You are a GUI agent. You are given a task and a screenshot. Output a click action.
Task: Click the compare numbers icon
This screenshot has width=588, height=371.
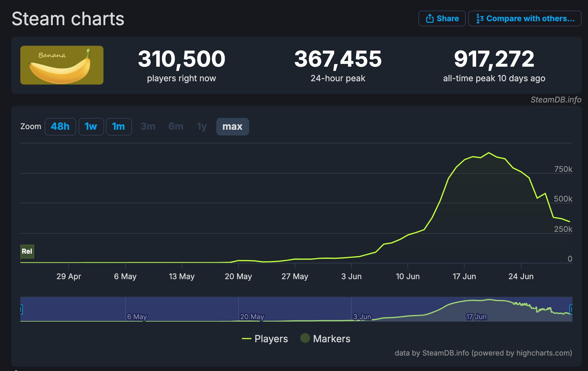click(480, 18)
